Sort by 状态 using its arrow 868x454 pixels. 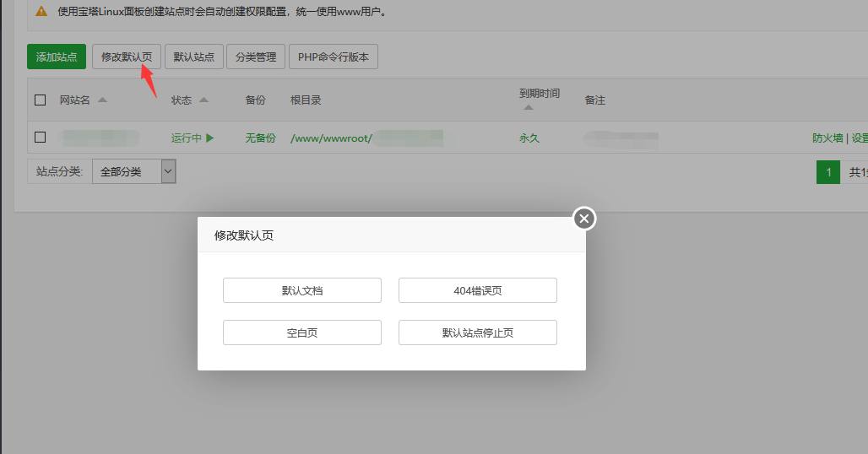coord(203,100)
